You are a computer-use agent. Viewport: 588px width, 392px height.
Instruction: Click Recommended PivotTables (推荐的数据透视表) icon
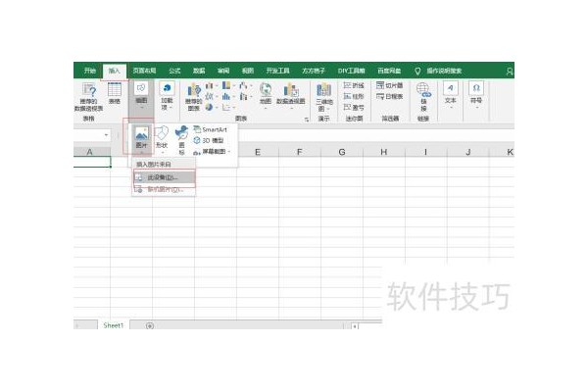click(x=89, y=96)
